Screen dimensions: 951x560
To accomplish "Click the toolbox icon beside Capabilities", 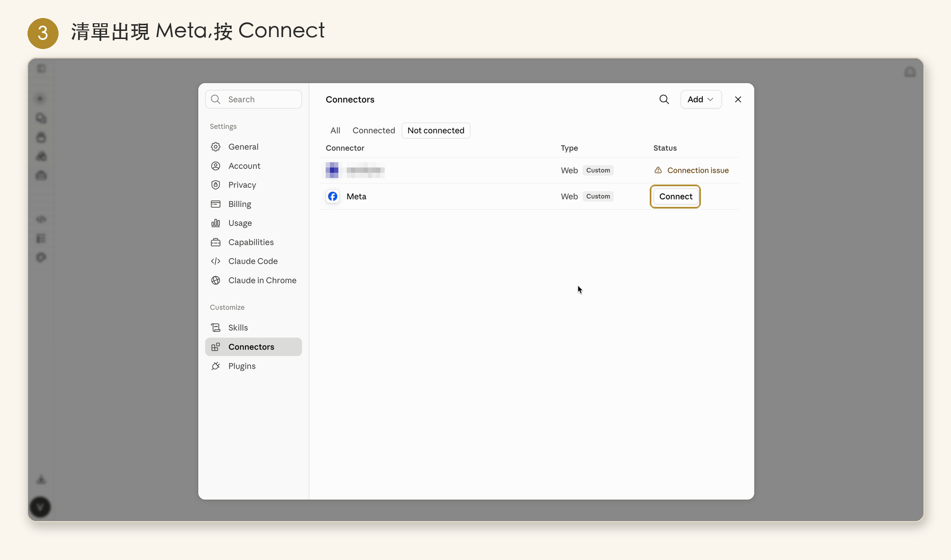I will 215,242.
